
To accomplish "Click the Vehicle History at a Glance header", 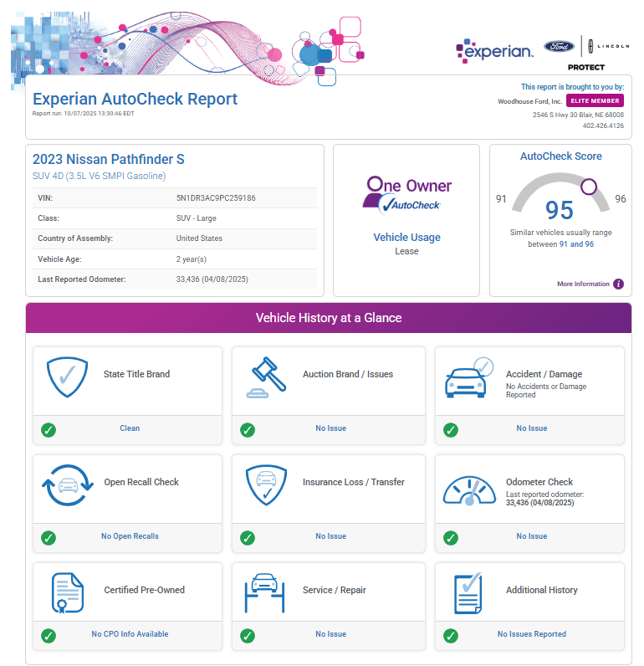I will (x=328, y=318).
